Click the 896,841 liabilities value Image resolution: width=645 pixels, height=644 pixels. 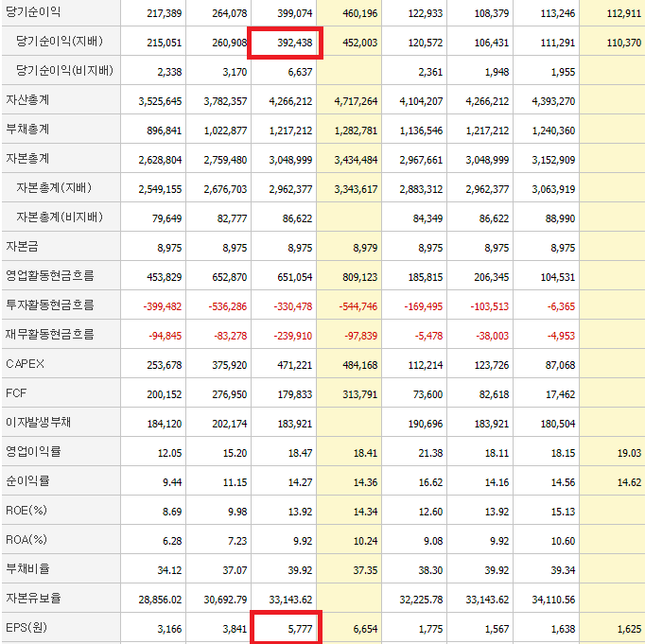tap(165, 131)
